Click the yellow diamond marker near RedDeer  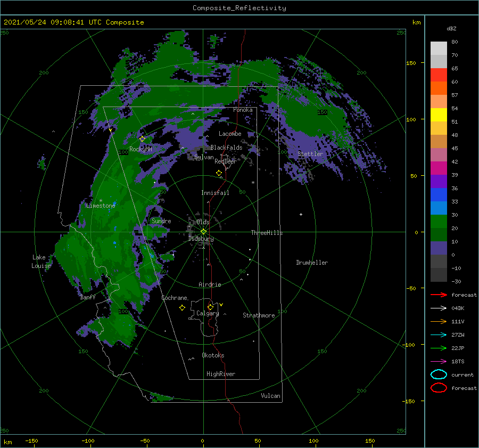pos(219,173)
